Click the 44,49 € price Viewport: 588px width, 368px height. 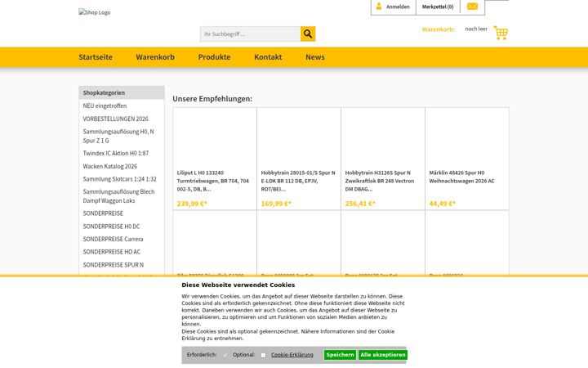443,204
